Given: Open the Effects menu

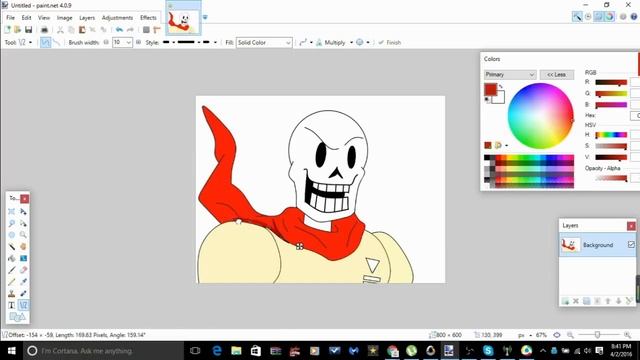Looking at the screenshot, I should pos(148,18).
